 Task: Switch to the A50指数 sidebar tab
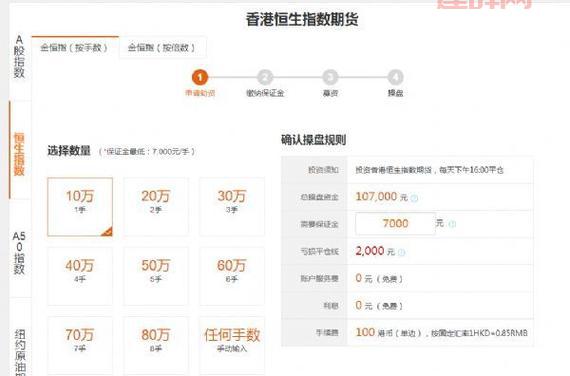(x=19, y=253)
